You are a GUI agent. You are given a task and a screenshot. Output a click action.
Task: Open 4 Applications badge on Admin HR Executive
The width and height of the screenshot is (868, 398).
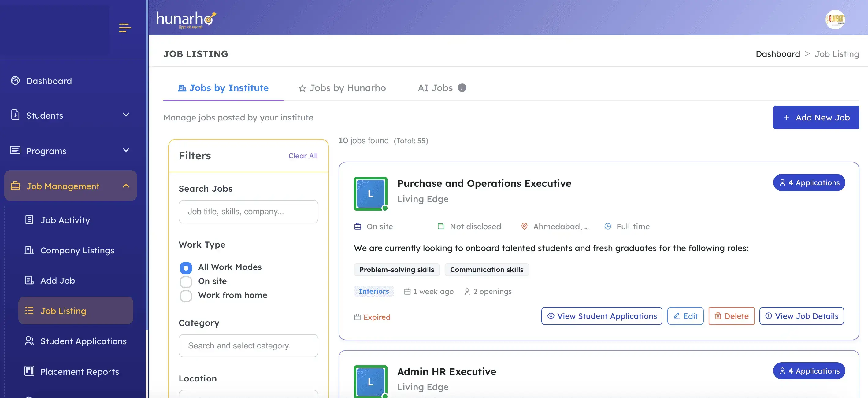pos(809,371)
